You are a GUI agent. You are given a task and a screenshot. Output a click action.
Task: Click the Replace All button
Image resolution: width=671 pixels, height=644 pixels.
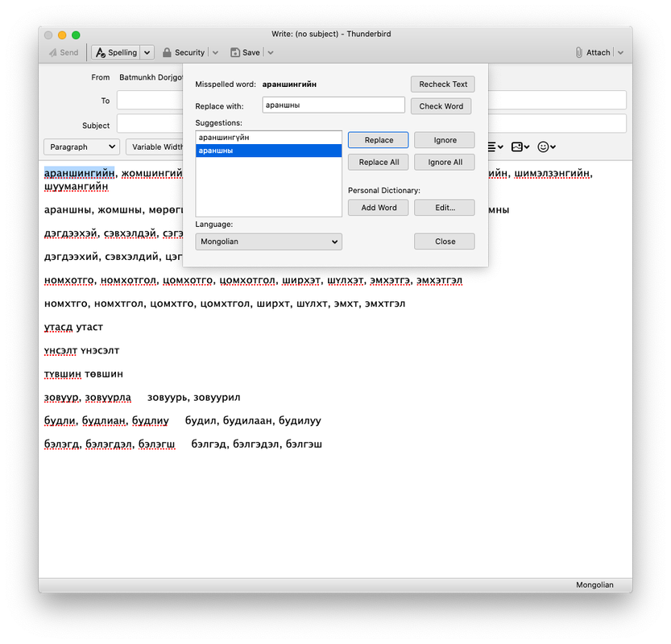click(x=379, y=162)
